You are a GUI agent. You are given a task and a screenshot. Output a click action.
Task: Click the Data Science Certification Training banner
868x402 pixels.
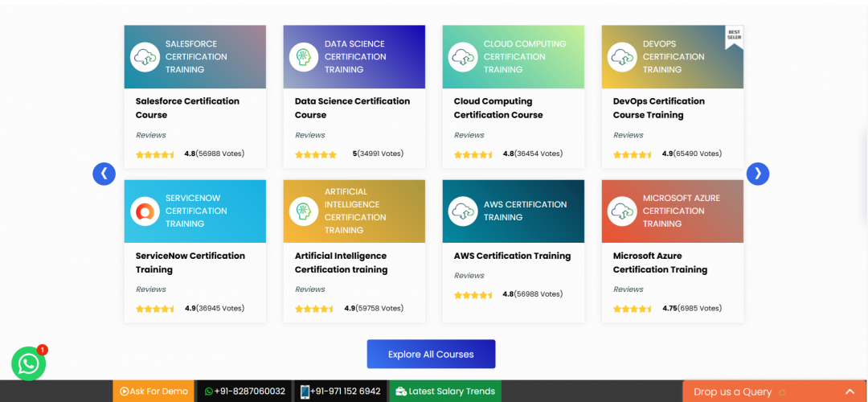354,56
